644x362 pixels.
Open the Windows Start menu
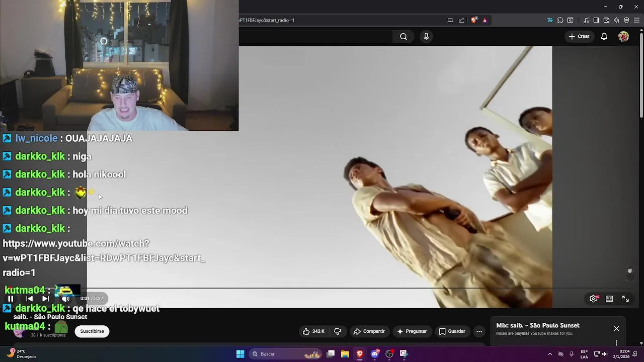pos(240,354)
